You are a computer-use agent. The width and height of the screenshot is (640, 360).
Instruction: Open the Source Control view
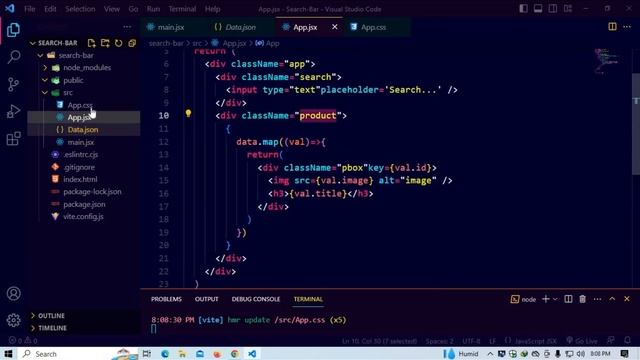13,84
